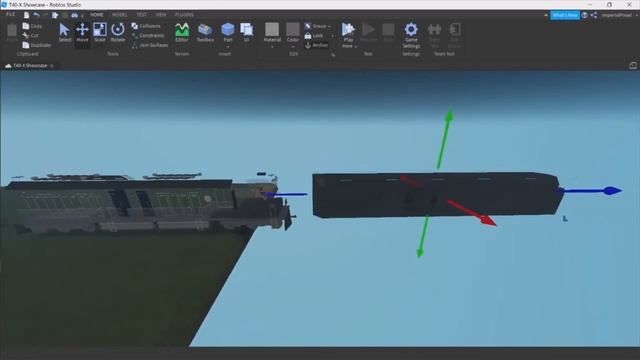Expand the Play Here dropdown arrow
Viewport: 640px width, 360px height.
(x=356, y=47)
